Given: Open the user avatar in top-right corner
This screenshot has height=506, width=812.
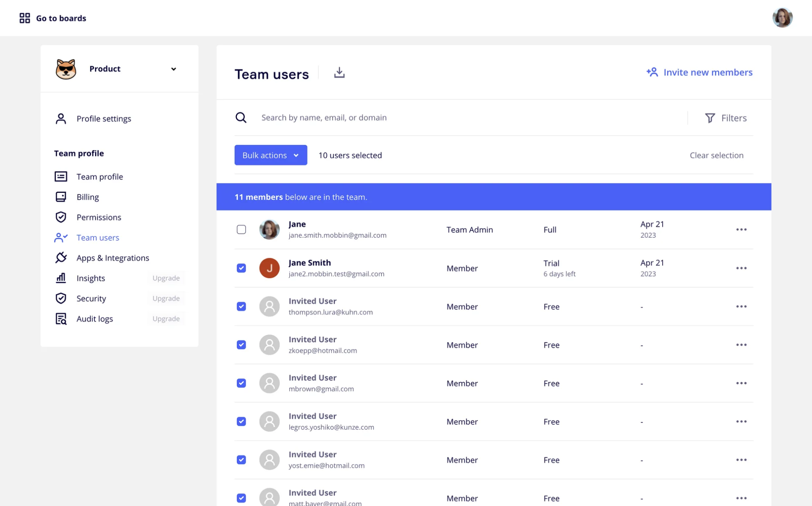Looking at the screenshot, I should (782, 18).
